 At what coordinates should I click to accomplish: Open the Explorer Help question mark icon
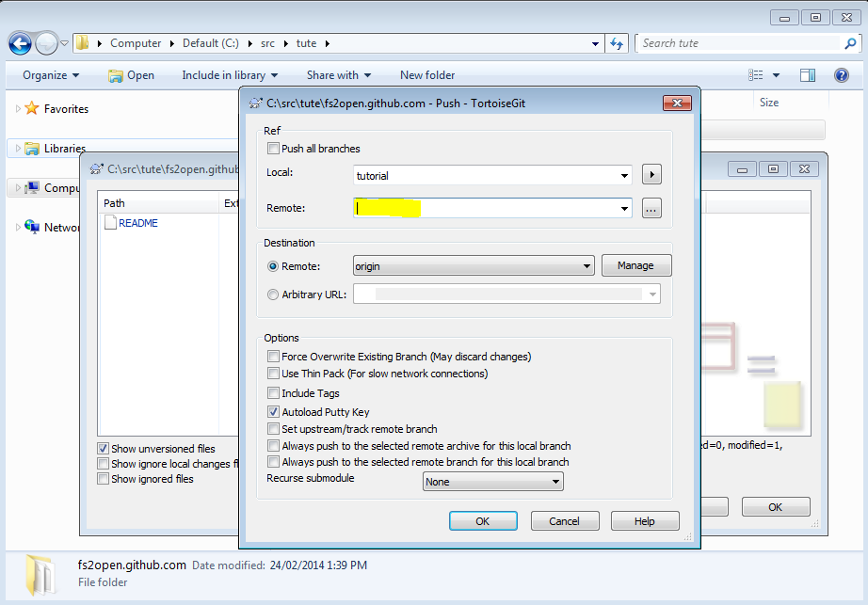tap(841, 75)
